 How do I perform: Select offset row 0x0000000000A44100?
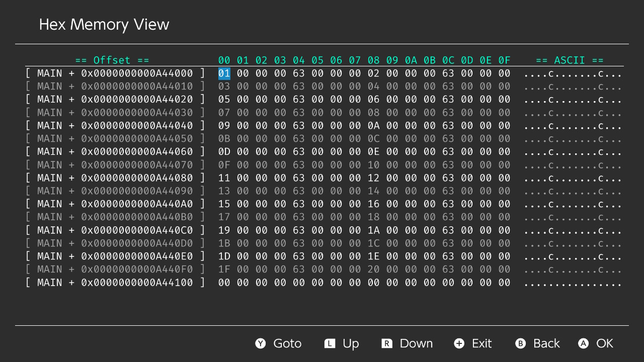115,283
